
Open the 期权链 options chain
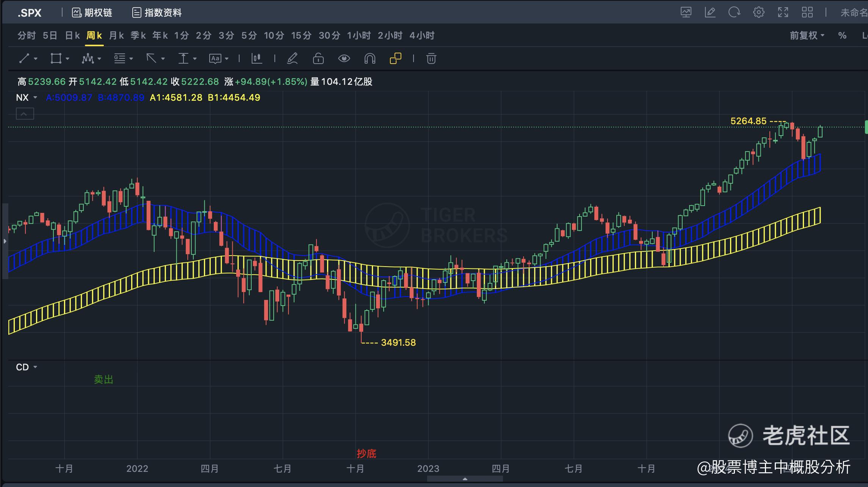[x=93, y=12]
